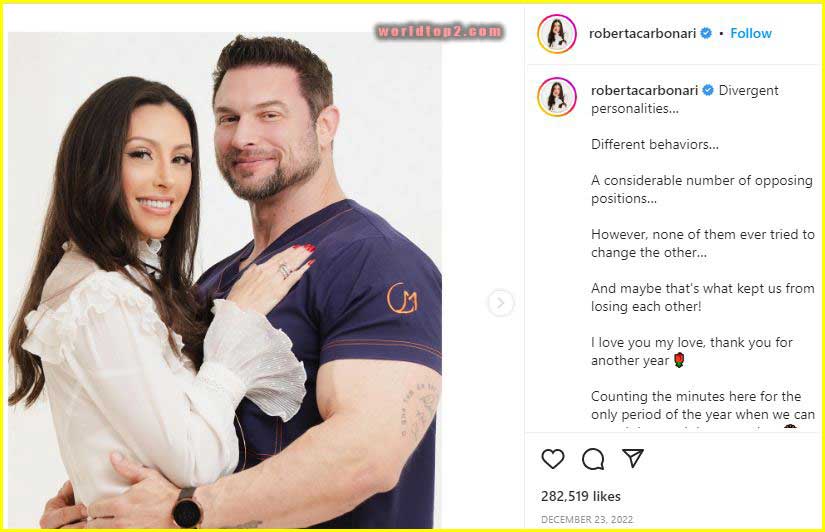Open robertacarbonari profile picture in header
825x532 pixels.
pyautogui.click(x=557, y=34)
